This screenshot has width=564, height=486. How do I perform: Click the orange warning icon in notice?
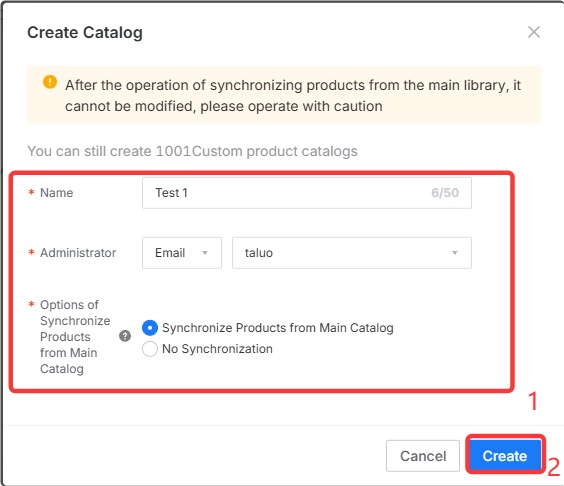[x=50, y=82]
